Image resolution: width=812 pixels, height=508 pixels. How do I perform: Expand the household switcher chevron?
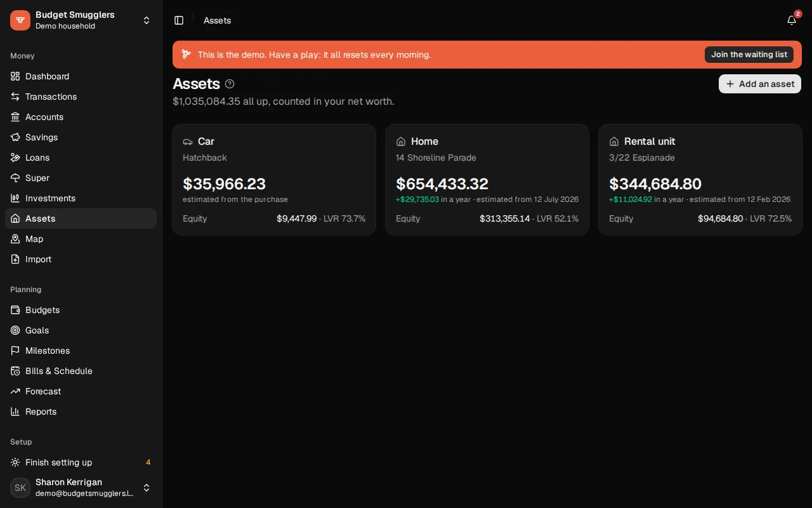pos(147,20)
